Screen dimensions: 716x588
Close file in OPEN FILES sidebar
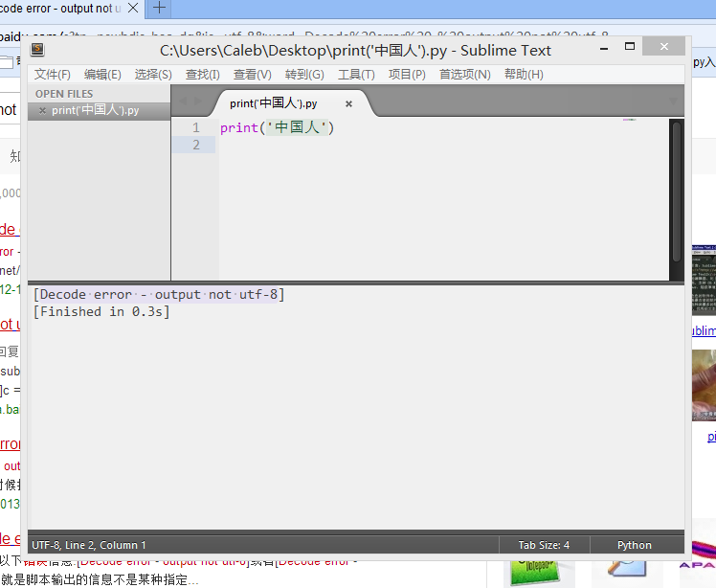[42, 110]
